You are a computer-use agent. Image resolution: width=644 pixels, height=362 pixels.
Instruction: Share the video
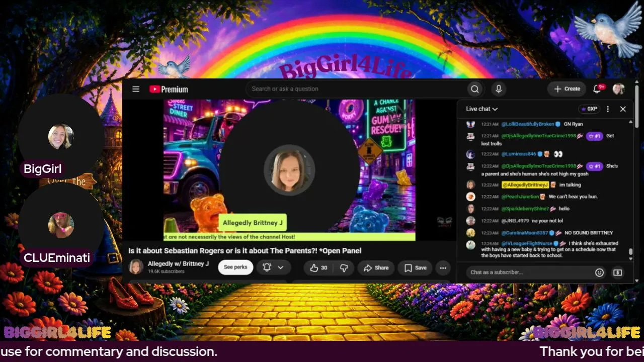pos(376,267)
